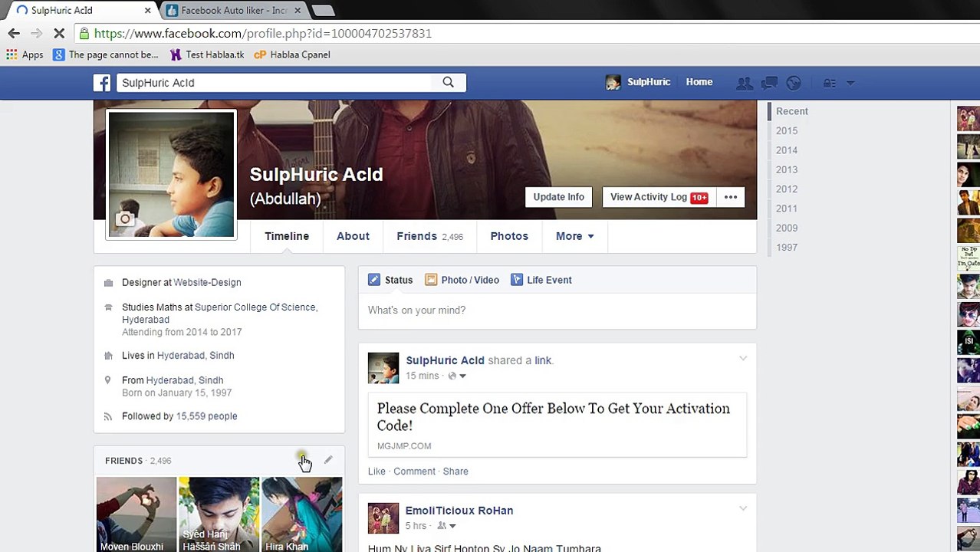980x552 pixels.
Task: Open View Activity Log
Action: pyautogui.click(x=659, y=197)
